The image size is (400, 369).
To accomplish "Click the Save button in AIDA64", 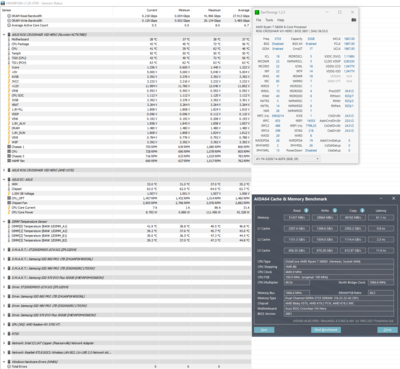I will pos(264,330).
